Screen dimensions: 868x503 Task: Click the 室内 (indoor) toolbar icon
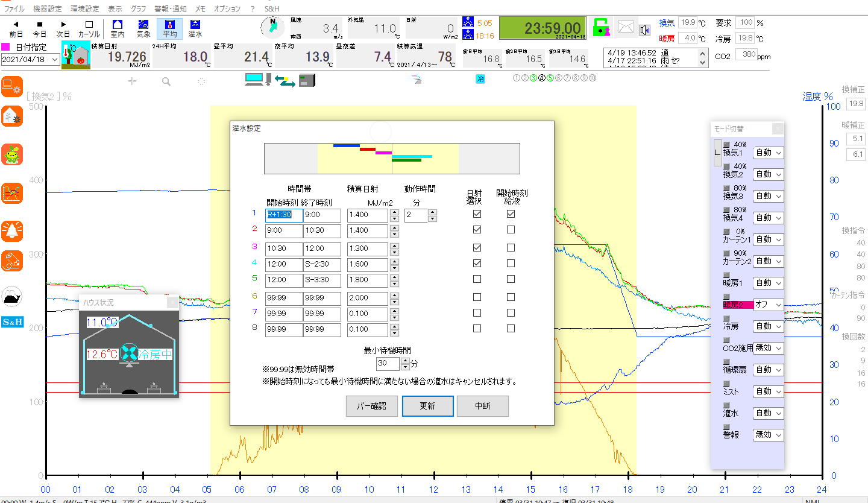pos(117,28)
